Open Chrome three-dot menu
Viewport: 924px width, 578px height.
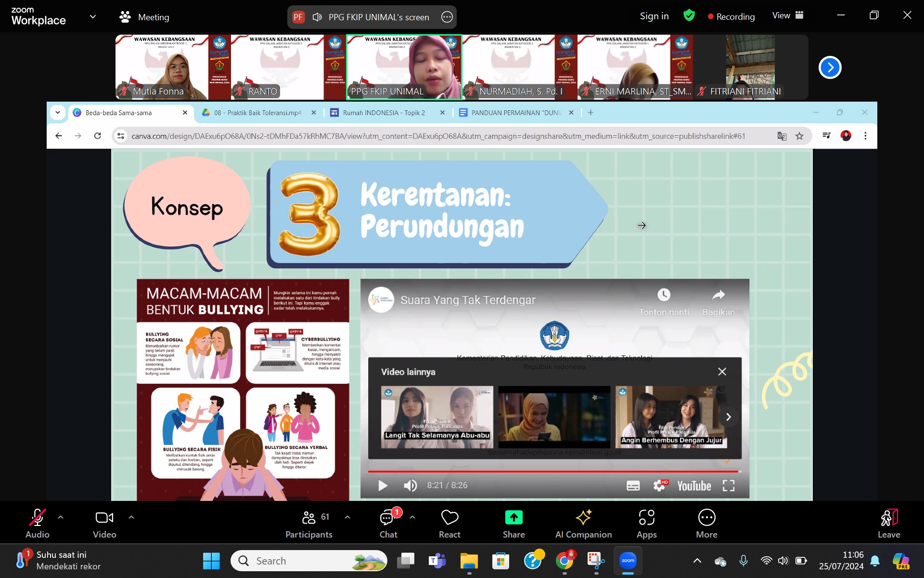[865, 136]
